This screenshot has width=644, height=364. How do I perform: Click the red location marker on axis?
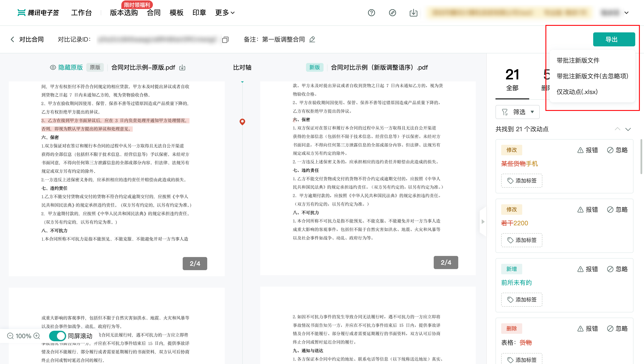242,121
